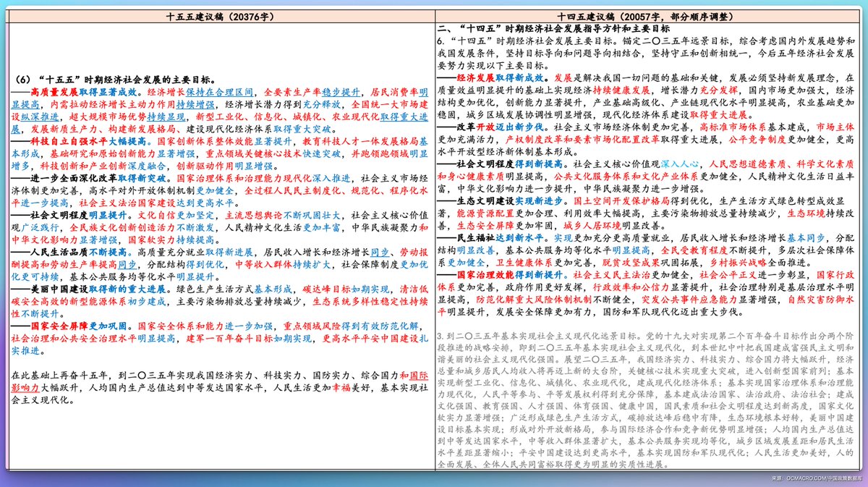
Task: Click the underlined words "保持在合理区间"
Action: tap(219, 93)
